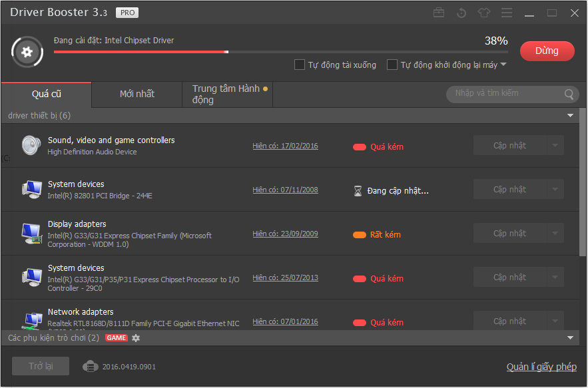Viewport: 588px width, 388px height.
Task: Enable Tự động tải xuống checkbox
Action: pos(299,65)
